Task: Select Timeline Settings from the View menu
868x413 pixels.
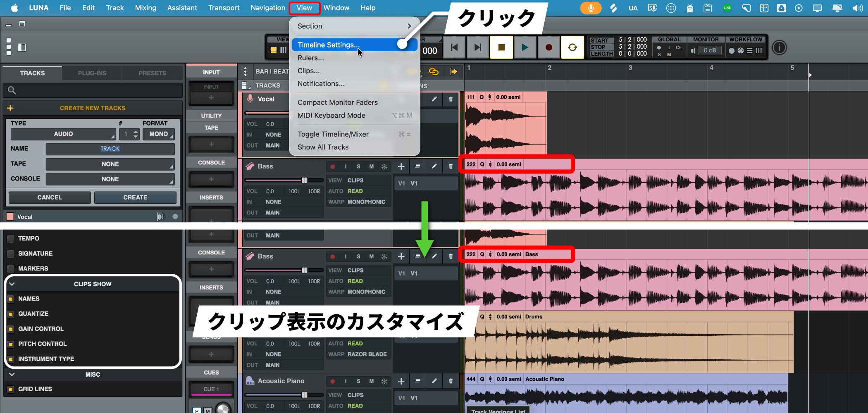Action: tap(329, 45)
